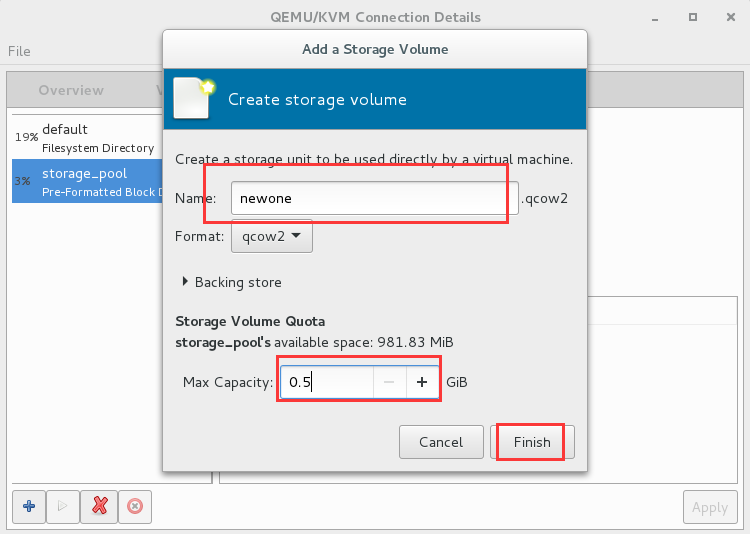Screen dimensions: 750x534
Task: Click the Name input field containing newone
Action: tap(375, 198)
